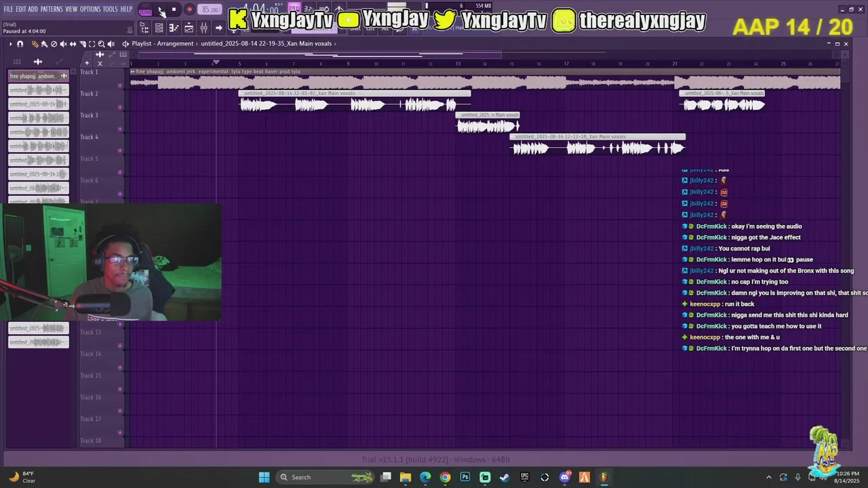
Task: Click the Track 1 header label
Action: pos(89,72)
